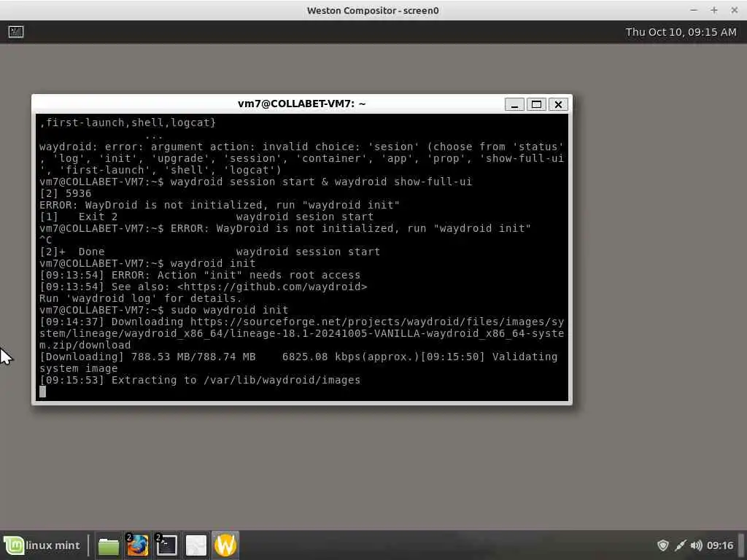The width and height of the screenshot is (747, 560).
Task: Click "Run 'waydroid log' for details." line
Action: coord(141,298)
